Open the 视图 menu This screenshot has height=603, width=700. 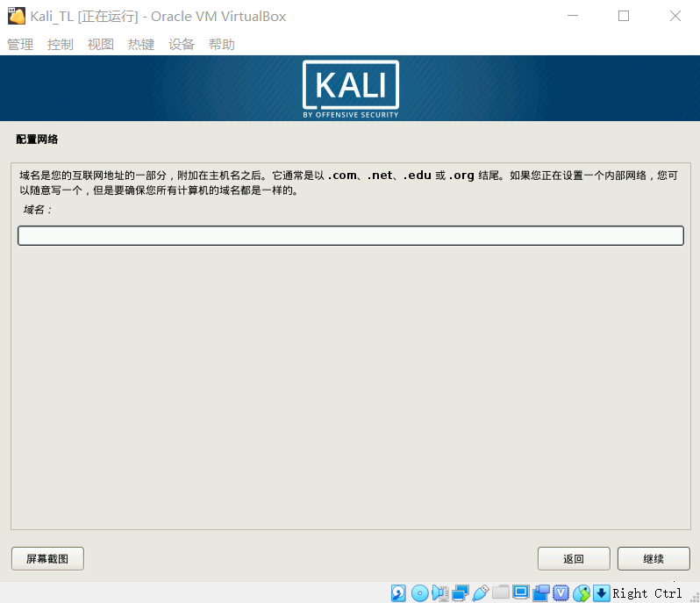[101, 44]
